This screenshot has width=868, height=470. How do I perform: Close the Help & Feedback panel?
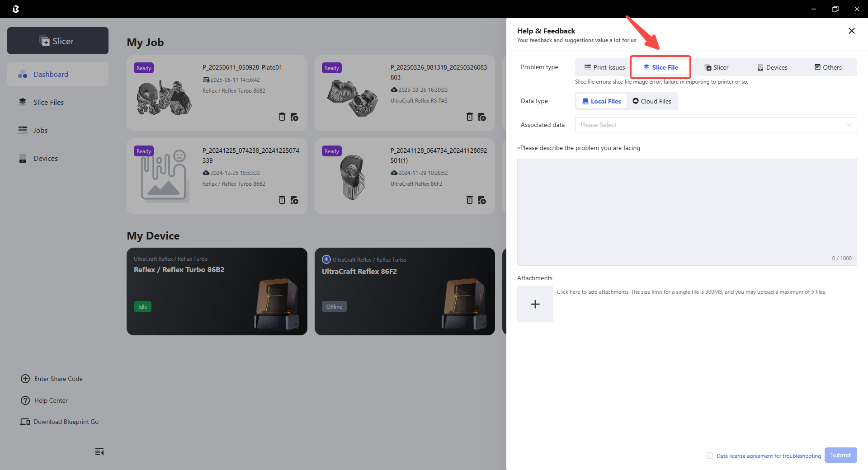851,31
